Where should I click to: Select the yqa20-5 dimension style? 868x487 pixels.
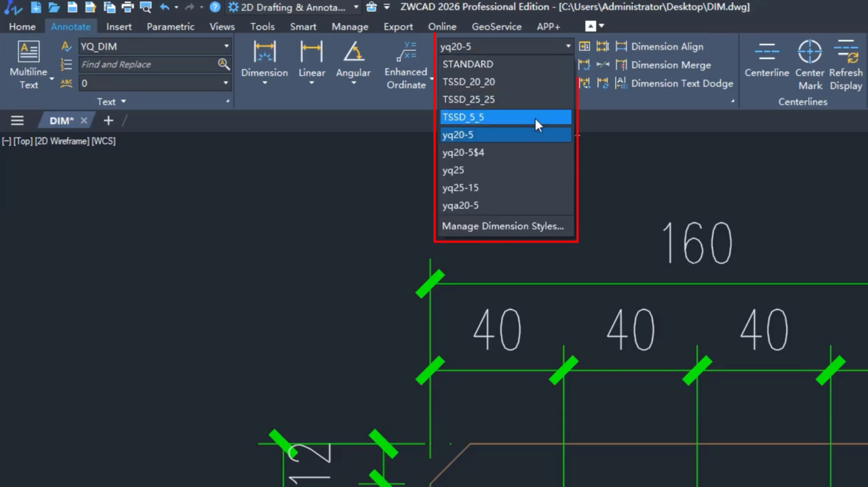click(x=506, y=206)
